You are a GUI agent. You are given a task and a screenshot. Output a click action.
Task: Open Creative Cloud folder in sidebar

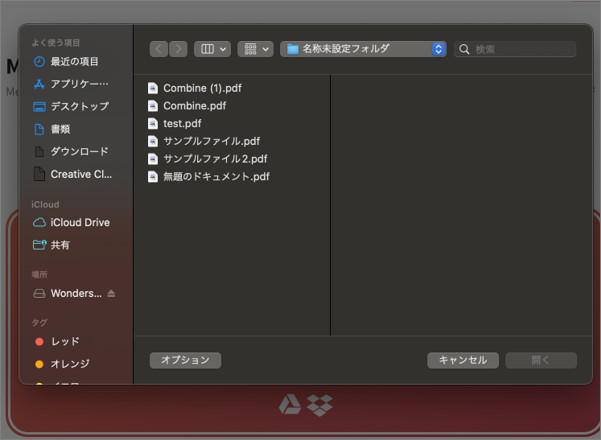tap(73, 174)
